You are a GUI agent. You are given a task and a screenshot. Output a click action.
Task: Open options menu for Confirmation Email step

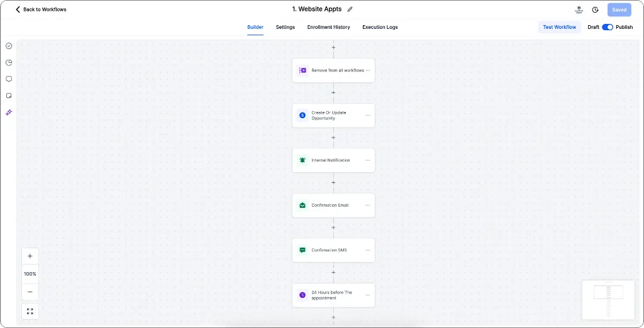click(x=368, y=205)
